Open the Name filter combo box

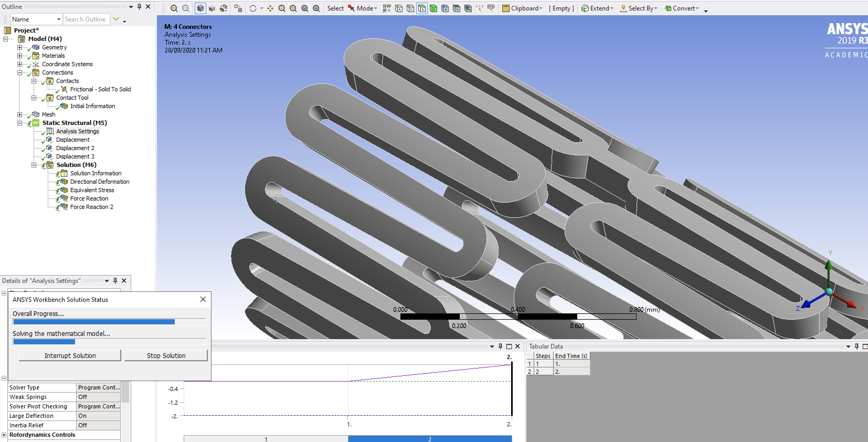pos(36,19)
